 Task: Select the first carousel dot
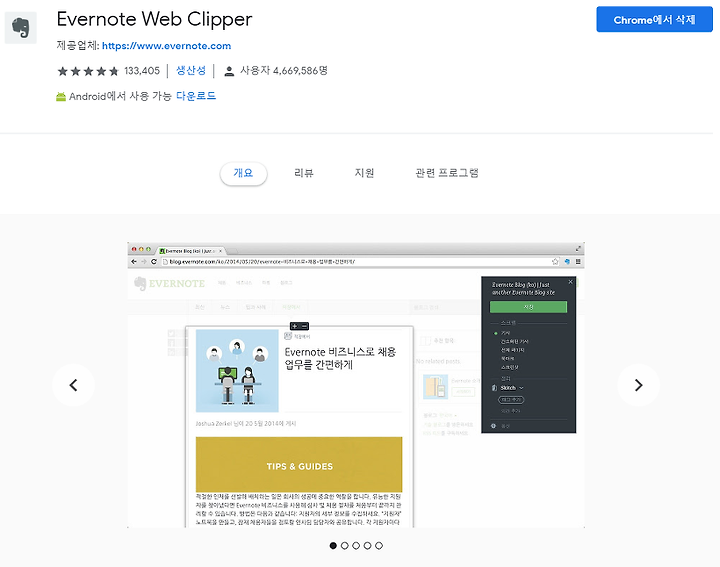point(333,545)
